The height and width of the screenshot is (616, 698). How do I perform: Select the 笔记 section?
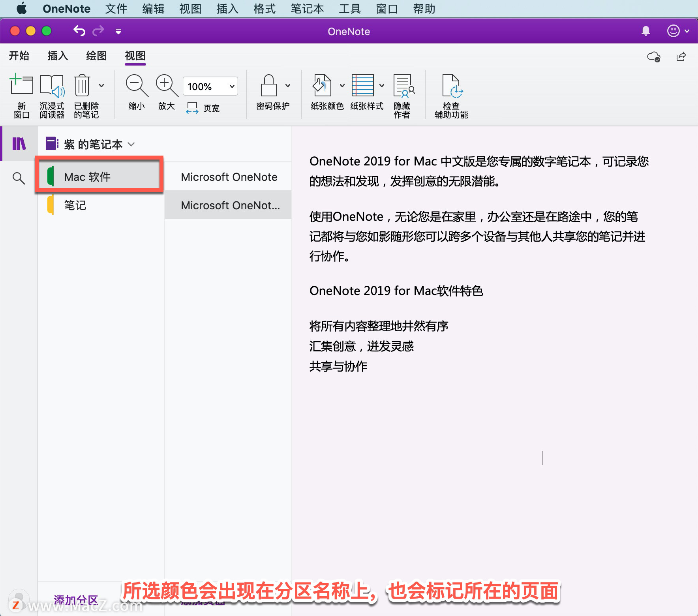pos(101,205)
